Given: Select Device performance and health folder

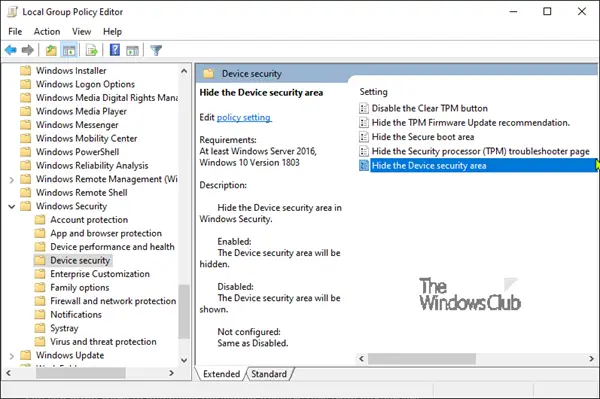Looking at the screenshot, I should tap(112, 247).
